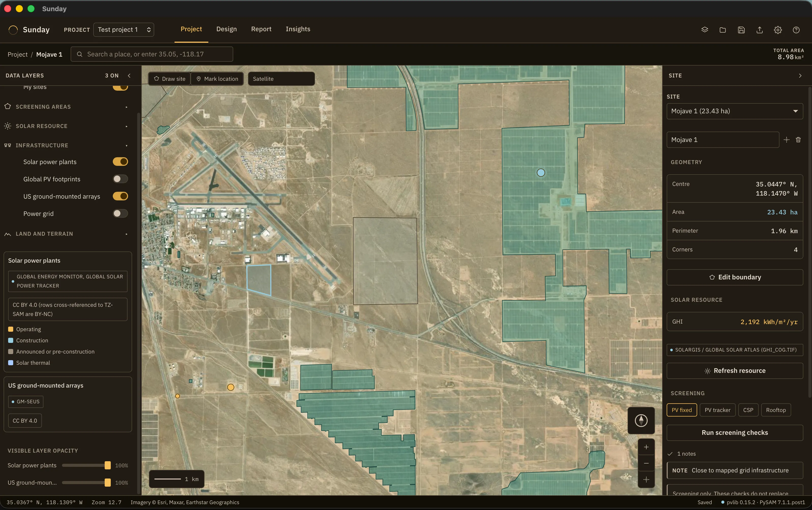Disable the Solar power plants layer toggle
Image resolution: width=812 pixels, height=510 pixels.
pyautogui.click(x=120, y=162)
